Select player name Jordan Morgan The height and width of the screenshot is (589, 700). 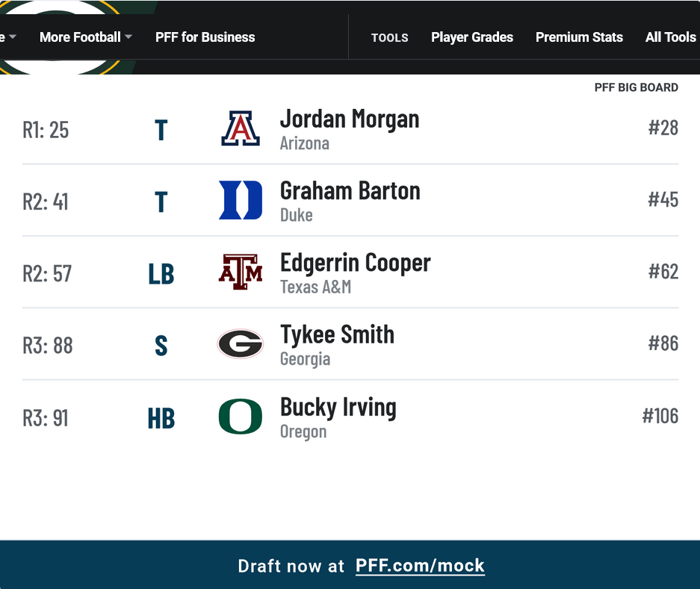point(350,119)
